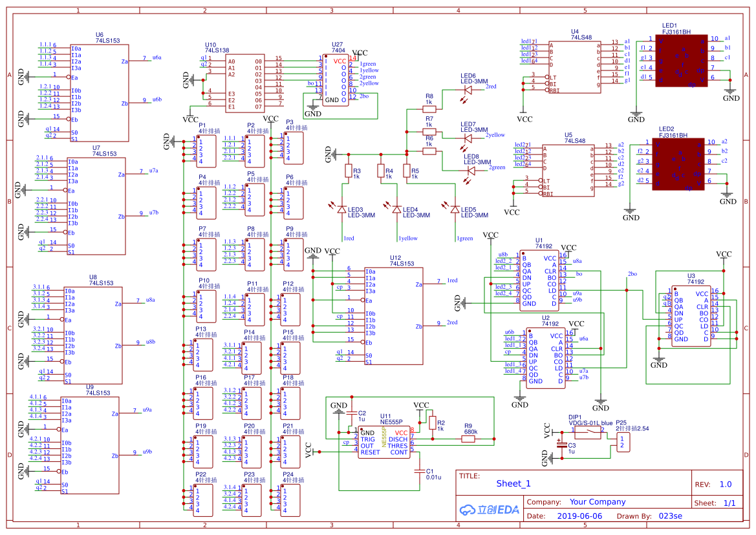
Task: Select the U11 NE555P timer chip
Action: click(384, 442)
